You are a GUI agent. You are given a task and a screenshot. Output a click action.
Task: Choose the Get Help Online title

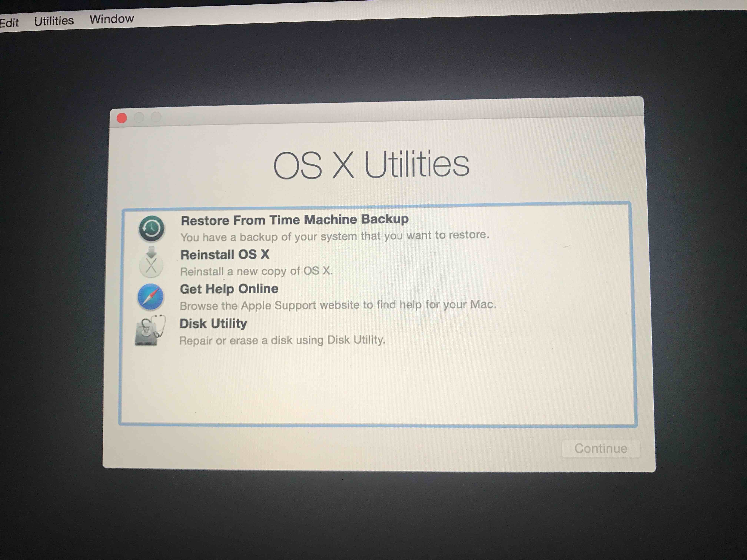pyautogui.click(x=229, y=289)
